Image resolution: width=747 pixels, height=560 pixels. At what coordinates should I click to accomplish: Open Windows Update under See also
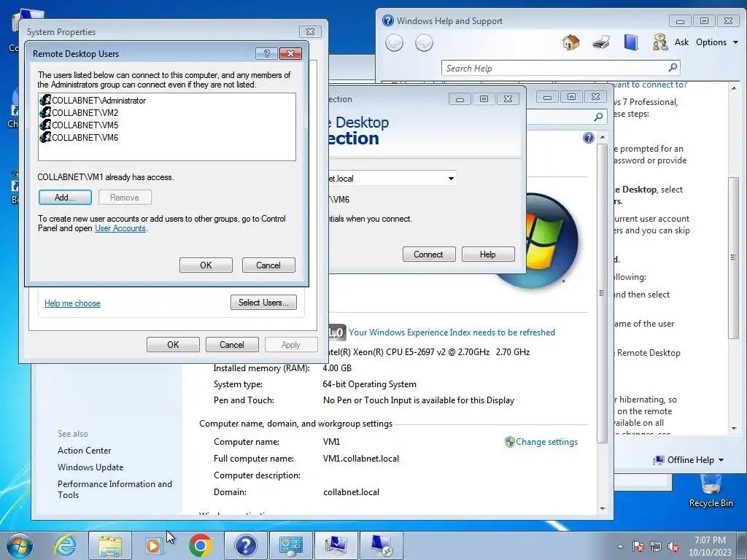point(90,467)
